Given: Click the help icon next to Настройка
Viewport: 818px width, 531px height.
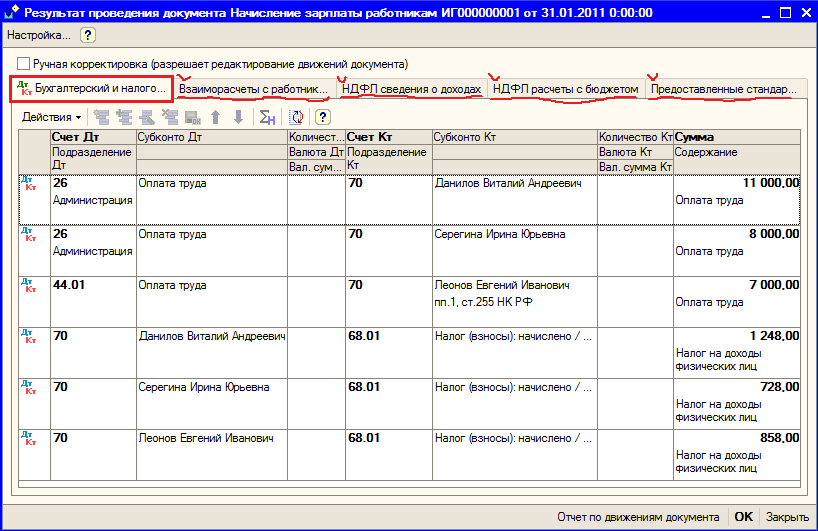Looking at the screenshot, I should click(x=88, y=35).
